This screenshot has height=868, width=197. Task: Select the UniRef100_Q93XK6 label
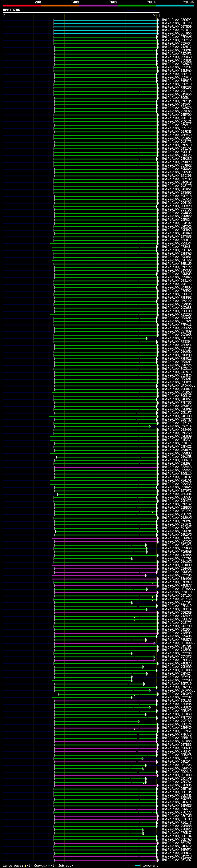click(177, 542)
